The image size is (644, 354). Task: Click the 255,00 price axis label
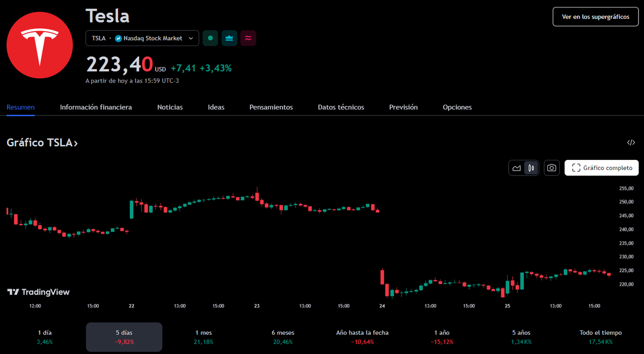click(627, 188)
